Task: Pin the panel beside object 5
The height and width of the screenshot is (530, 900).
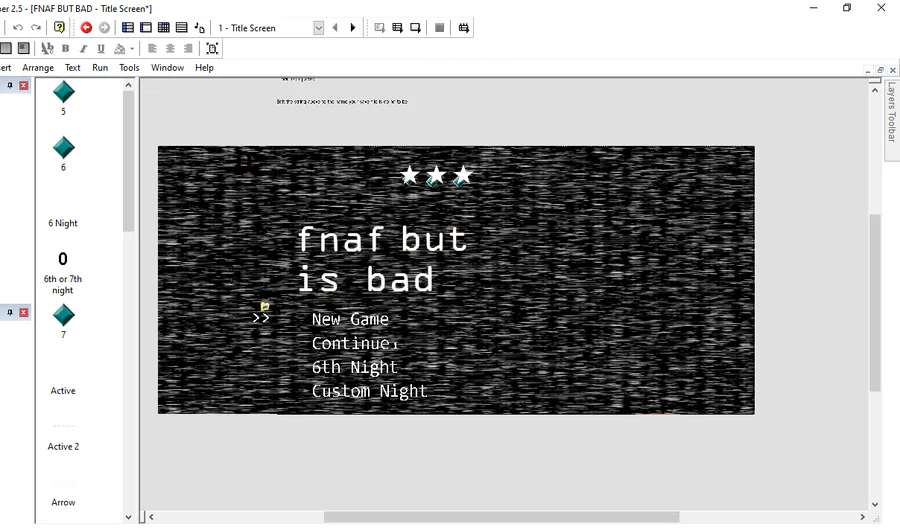Action: [10, 85]
